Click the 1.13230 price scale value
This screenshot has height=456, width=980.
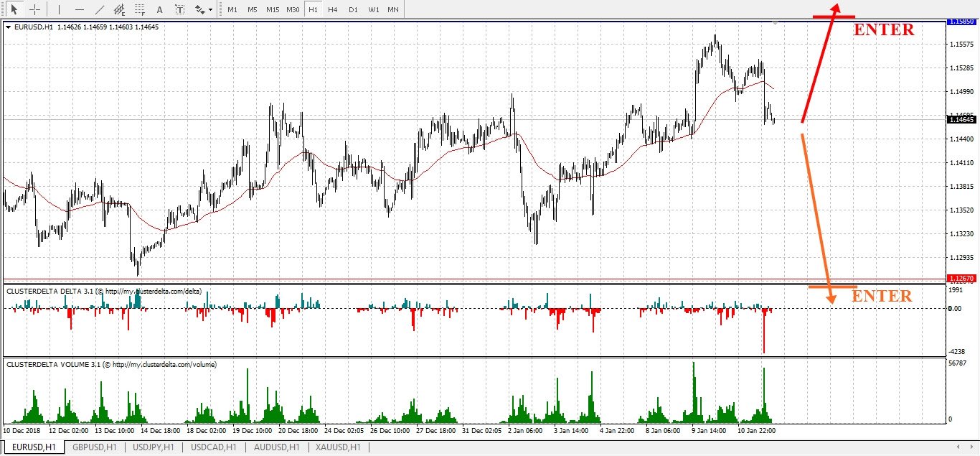click(x=961, y=234)
